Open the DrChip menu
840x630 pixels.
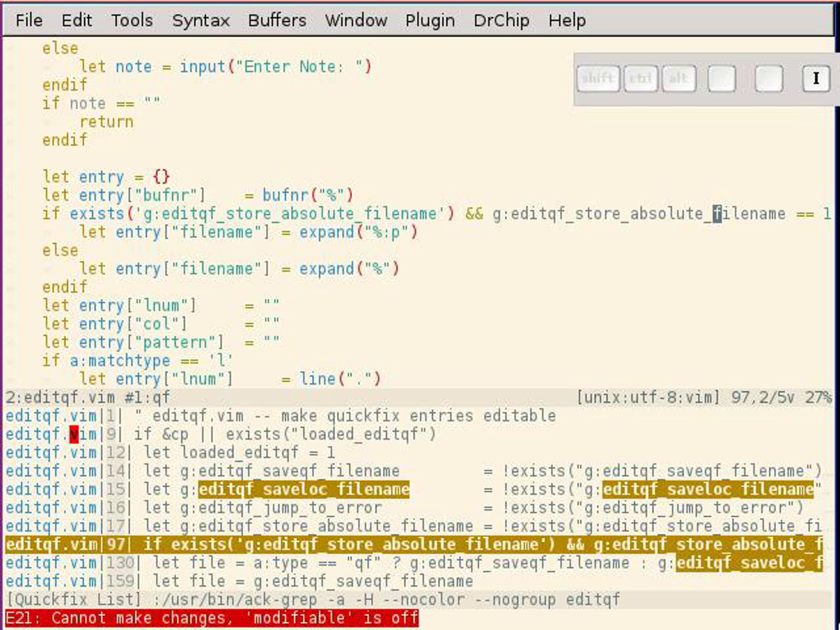(501, 20)
